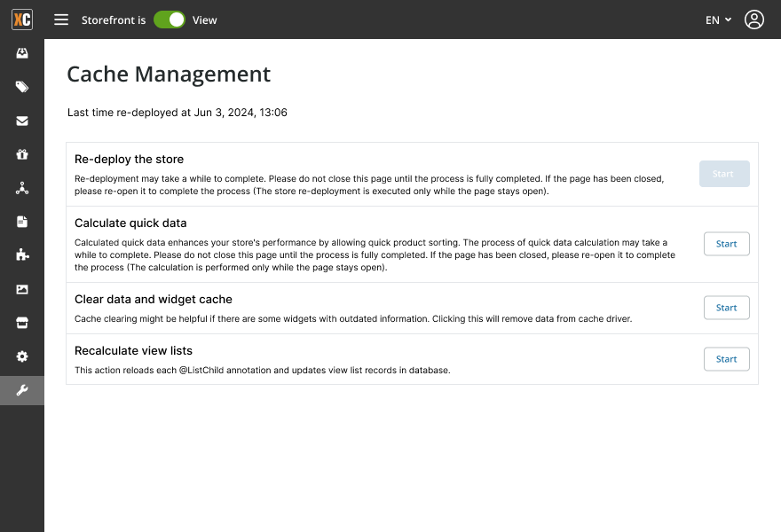Start the Calculate quick data process

pyautogui.click(x=726, y=244)
